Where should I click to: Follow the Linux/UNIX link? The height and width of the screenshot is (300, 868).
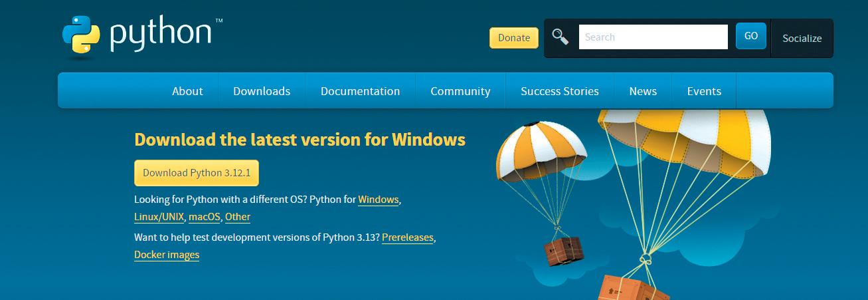(159, 217)
